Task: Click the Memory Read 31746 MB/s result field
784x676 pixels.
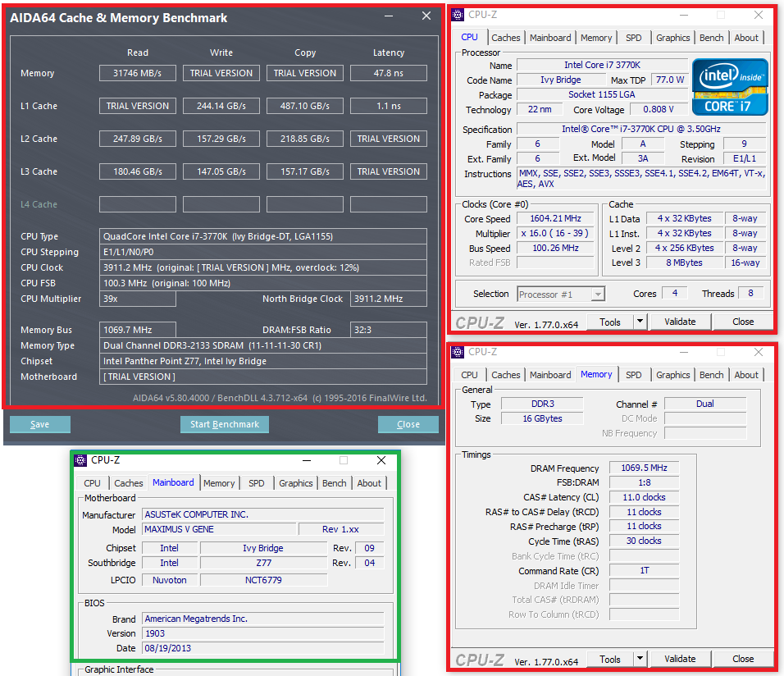Action: 138,73
